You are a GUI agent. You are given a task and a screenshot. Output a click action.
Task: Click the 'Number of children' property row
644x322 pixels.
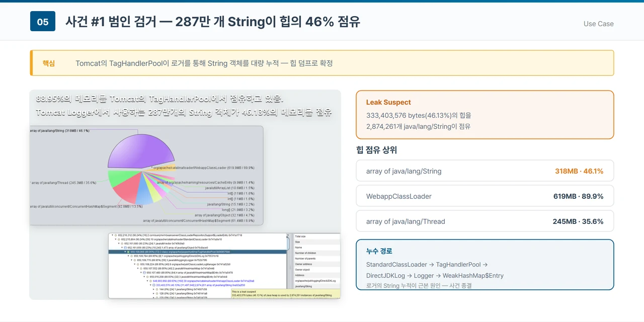pos(317,253)
